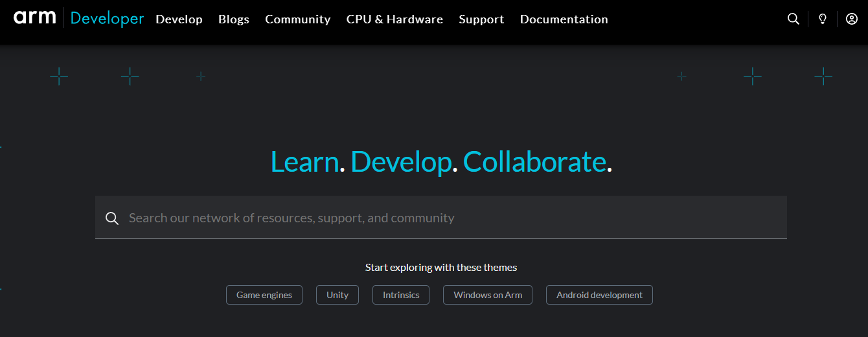Click 'Start exploring with these themes' text
The width and height of the screenshot is (868, 337).
pos(441,267)
